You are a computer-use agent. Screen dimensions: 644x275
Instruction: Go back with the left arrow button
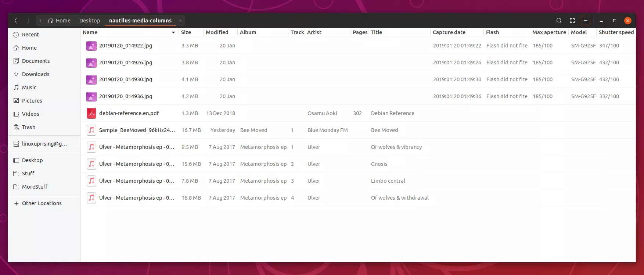pos(15,21)
